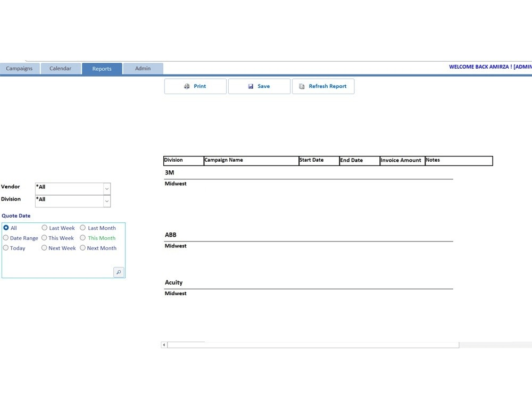Switch to the Campaigns tab

coord(19,69)
